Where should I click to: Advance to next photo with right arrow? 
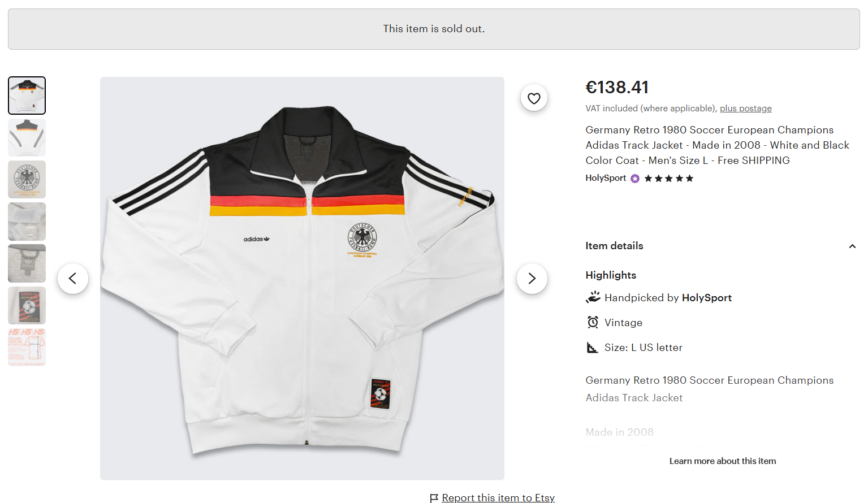[532, 278]
